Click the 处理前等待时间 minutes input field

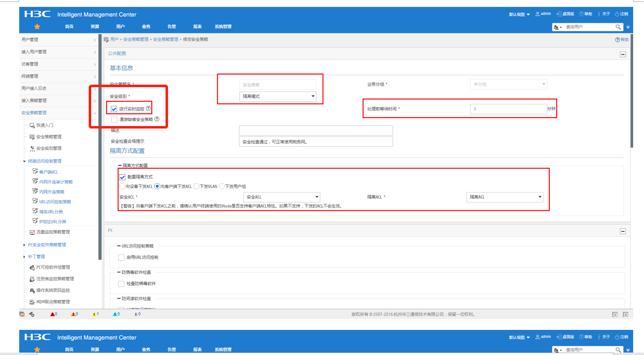click(x=508, y=109)
